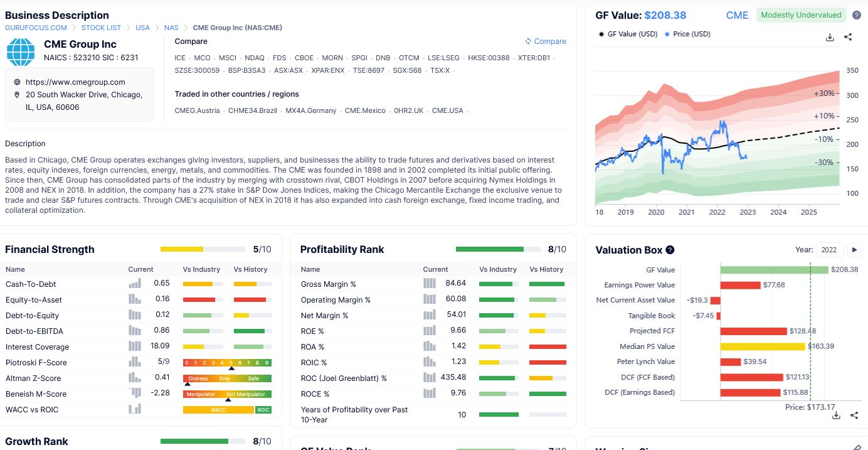The height and width of the screenshot is (450, 868).
Task: Open the MX4A.Germany listing
Action: 311,110
